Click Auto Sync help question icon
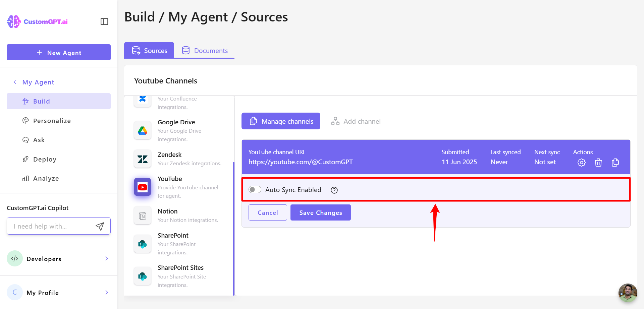 334,190
